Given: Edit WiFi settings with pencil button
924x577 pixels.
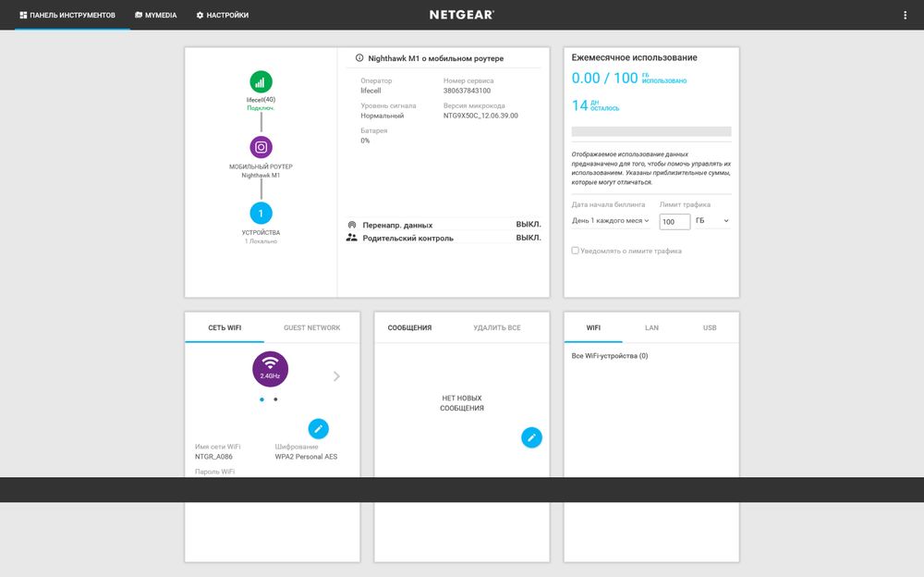Looking at the screenshot, I should point(318,429).
